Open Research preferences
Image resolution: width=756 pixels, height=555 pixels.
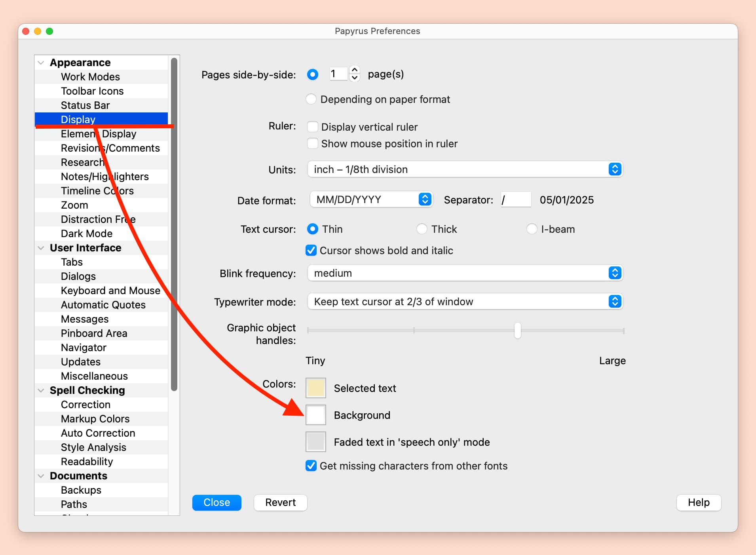point(101,162)
